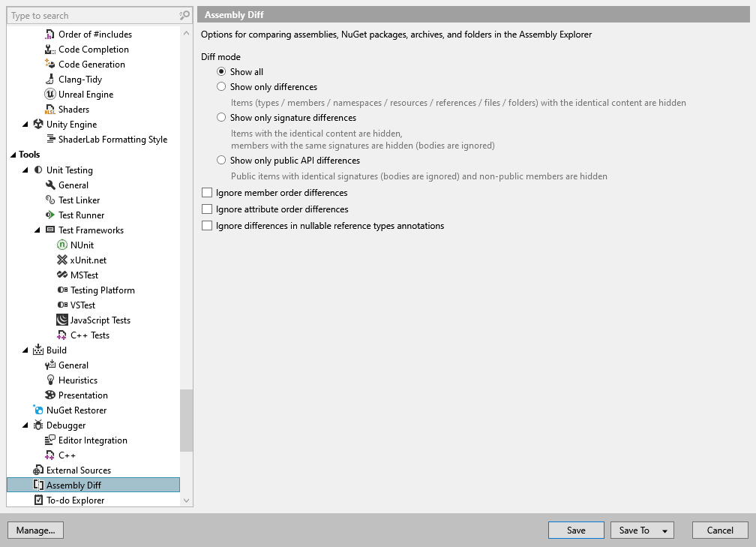Click the xUnit.net icon
The height and width of the screenshot is (547, 756).
[x=61, y=260]
